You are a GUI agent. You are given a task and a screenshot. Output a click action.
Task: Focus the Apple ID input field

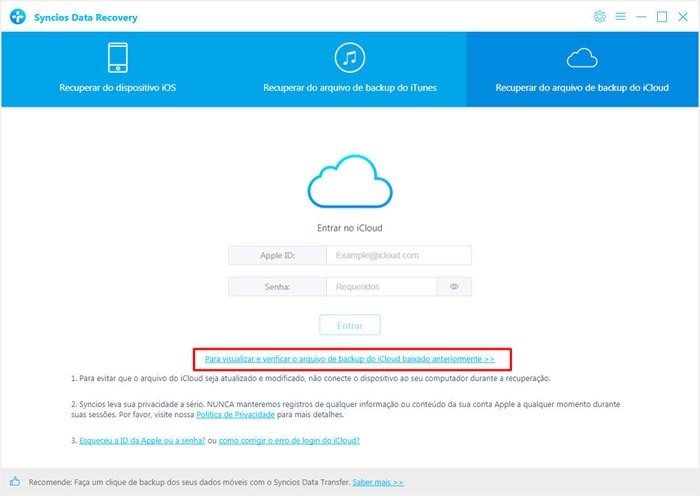pos(399,255)
